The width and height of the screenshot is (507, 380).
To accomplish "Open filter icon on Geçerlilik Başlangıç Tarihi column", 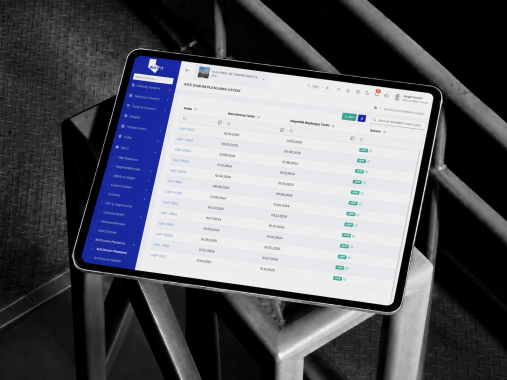I will [333, 126].
